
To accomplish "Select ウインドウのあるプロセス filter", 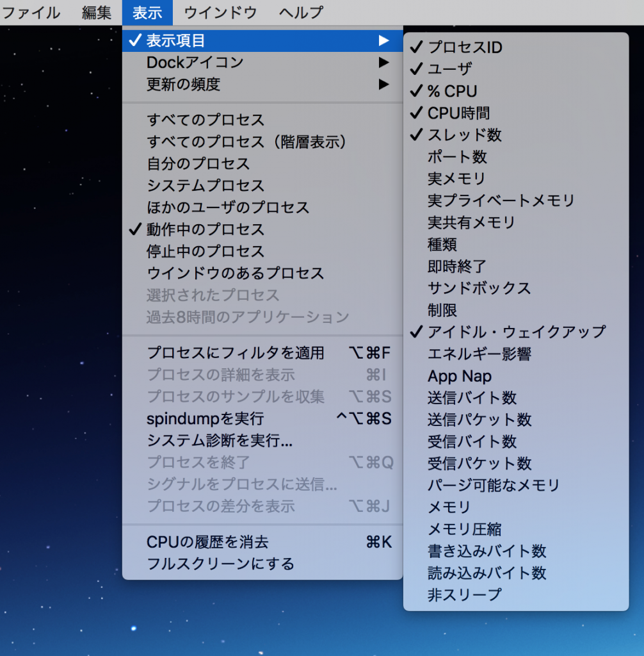I will click(262, 273).
